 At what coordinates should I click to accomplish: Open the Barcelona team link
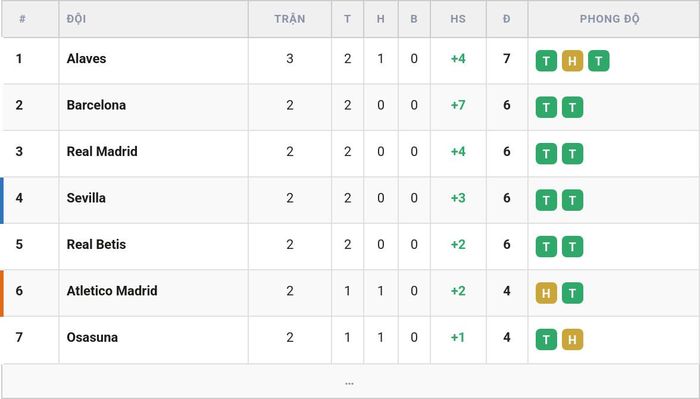coord(96,105)
